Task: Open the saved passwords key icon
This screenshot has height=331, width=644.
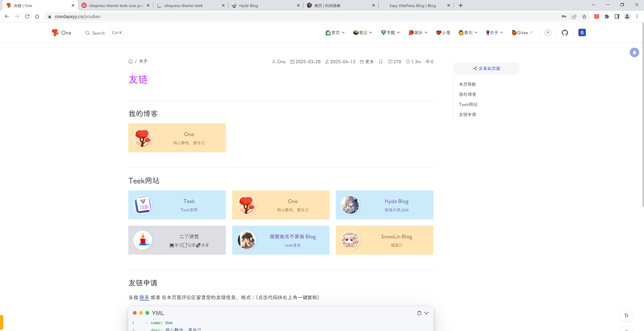Action: pyautogui.click(x=564, y=16)
